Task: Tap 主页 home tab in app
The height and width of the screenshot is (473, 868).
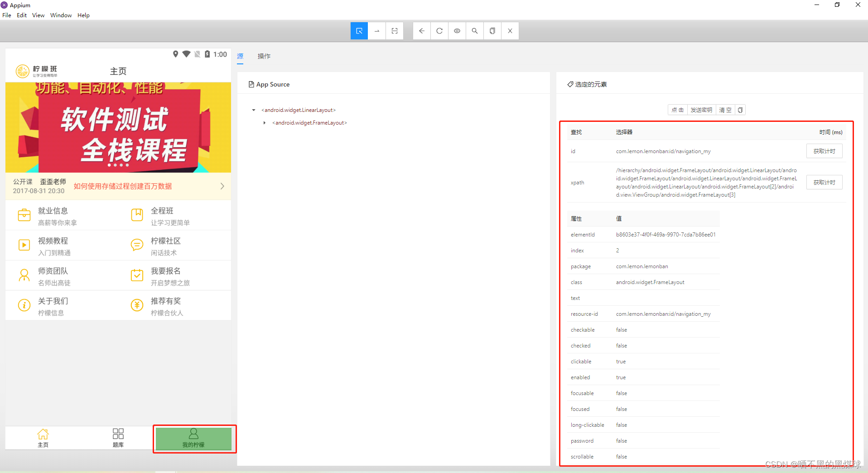Action: tap(43, 438)
